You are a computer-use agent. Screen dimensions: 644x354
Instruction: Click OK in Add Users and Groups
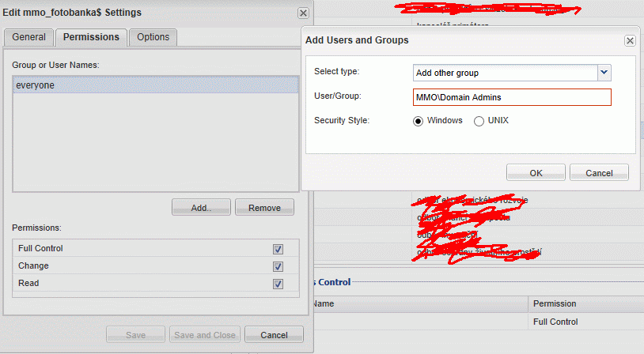536,173
